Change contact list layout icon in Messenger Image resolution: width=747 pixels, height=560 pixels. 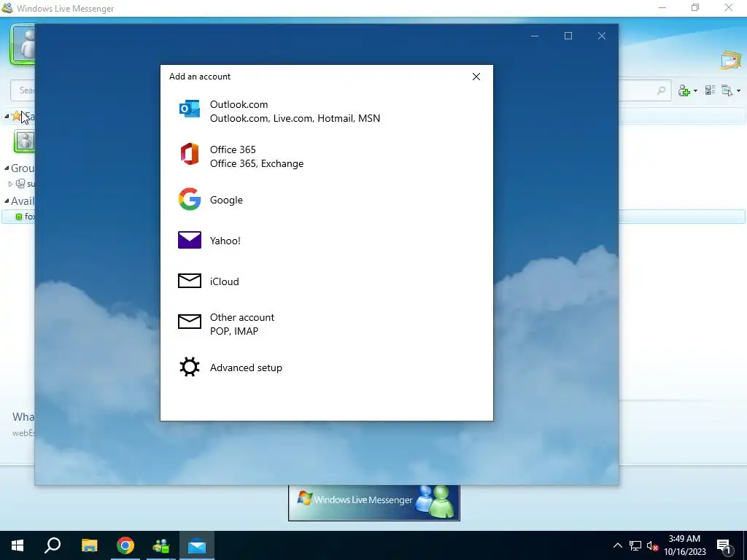(711, 90)
